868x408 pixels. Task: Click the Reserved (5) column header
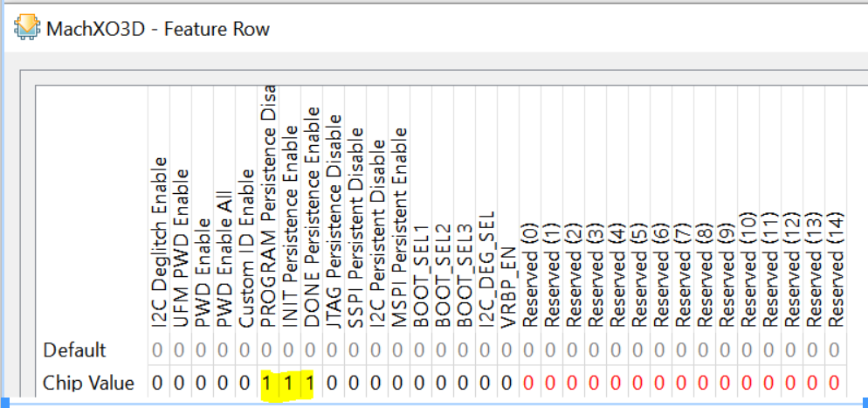tap(639, 274)
